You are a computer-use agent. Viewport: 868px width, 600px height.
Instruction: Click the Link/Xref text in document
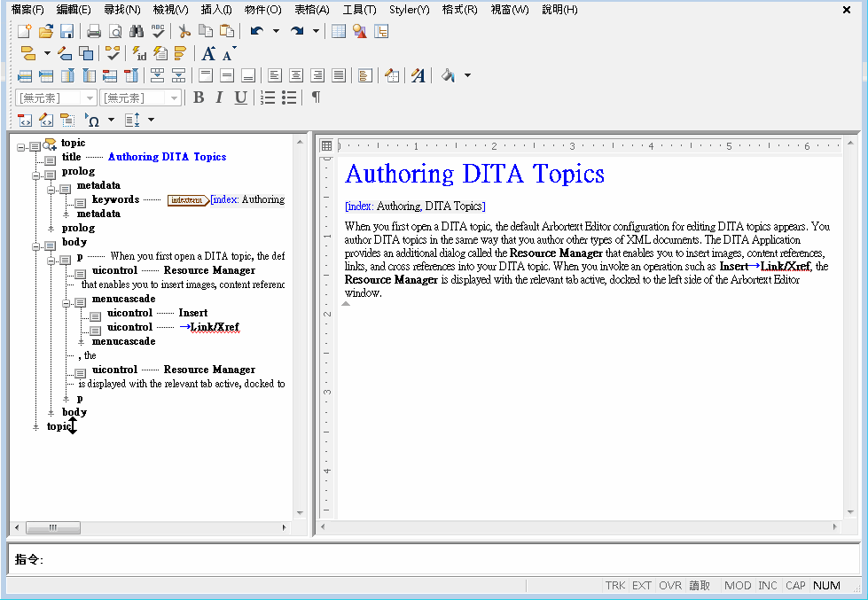coord(785,266)
